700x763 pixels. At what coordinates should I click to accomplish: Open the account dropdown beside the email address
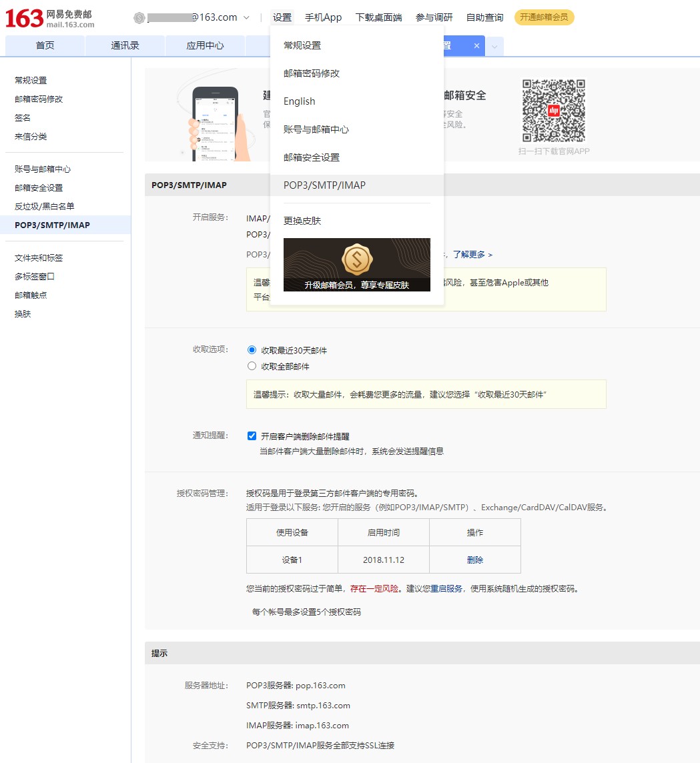pyautogui.click(x=246, y=18)
